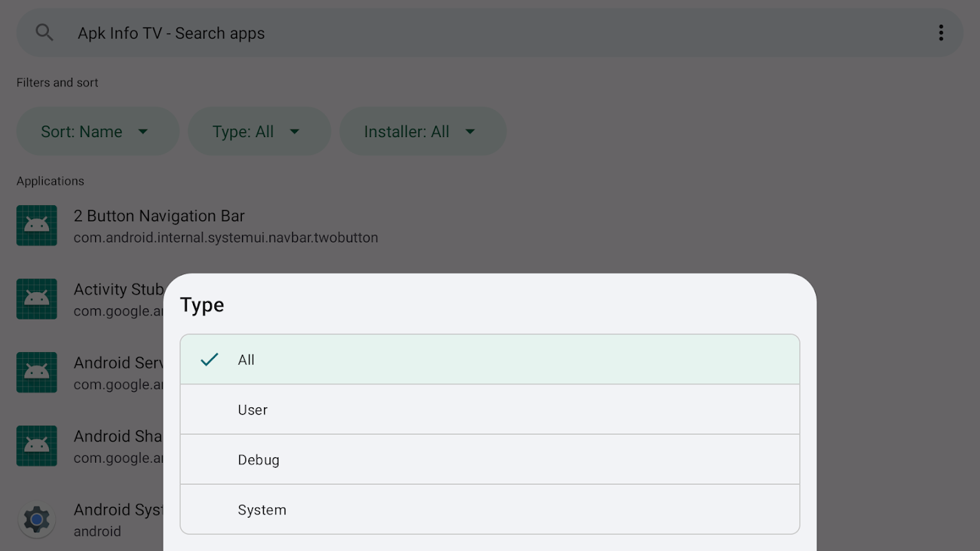The image size is (980, 551).
Task: Click the Android System gear icon
Action: coord(37,519)
